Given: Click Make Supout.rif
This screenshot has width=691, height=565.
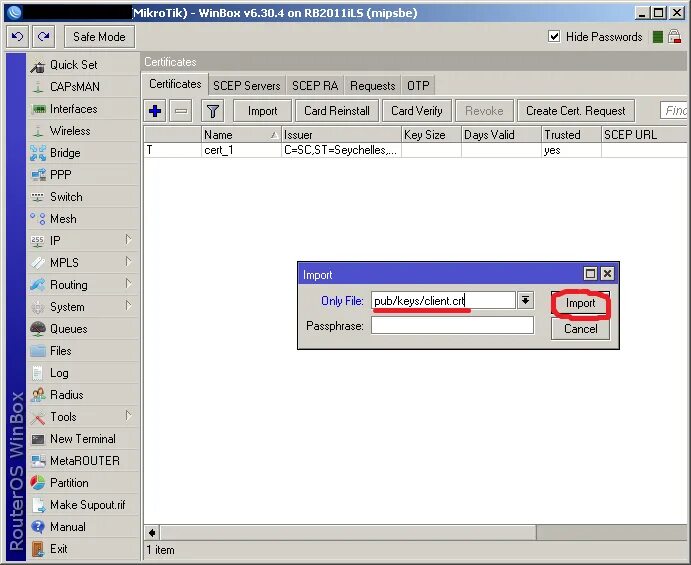Looking at the screenshot, I should click(x=88, y=505).
